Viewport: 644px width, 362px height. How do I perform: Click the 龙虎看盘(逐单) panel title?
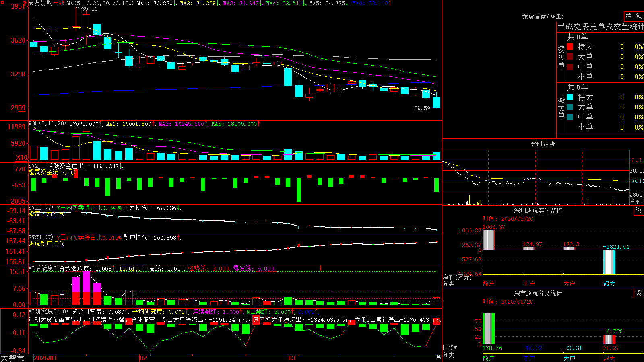pos(543,16)
